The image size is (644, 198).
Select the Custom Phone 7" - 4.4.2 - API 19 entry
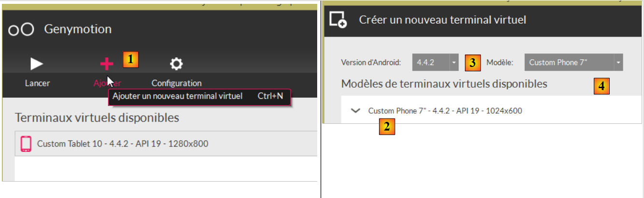pyautogui.click(x=445, y=111)
